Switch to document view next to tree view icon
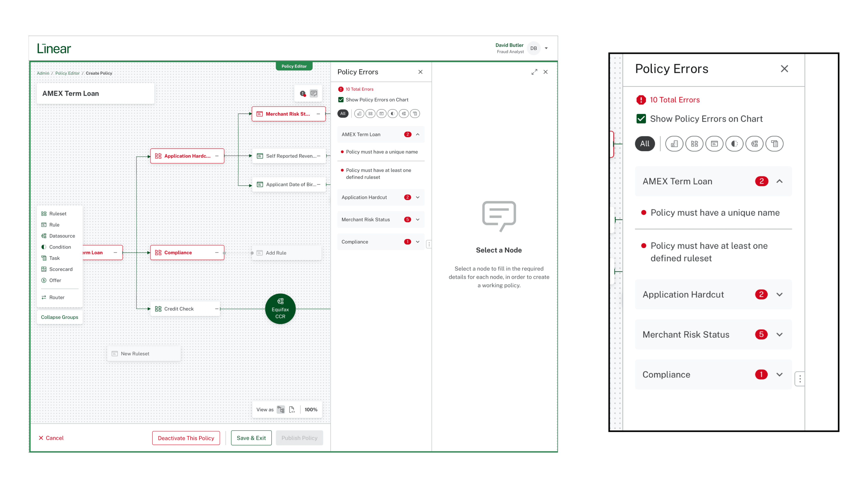 [x=292, y=410]
